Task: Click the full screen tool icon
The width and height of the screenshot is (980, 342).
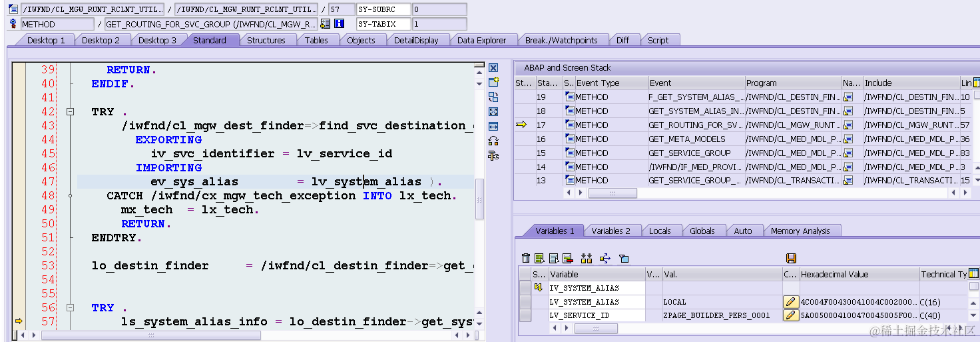Action: (x=493, y=111)
